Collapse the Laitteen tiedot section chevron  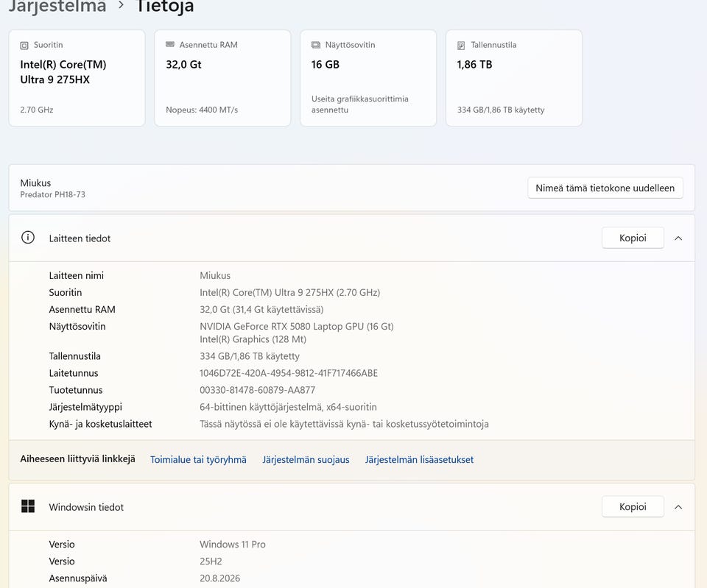coord(678,238)
